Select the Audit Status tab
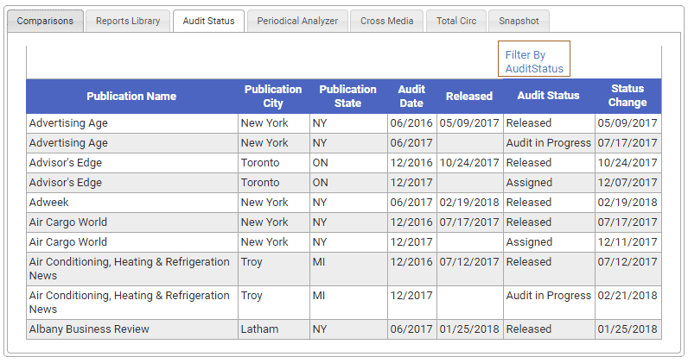 click(208, 21)
